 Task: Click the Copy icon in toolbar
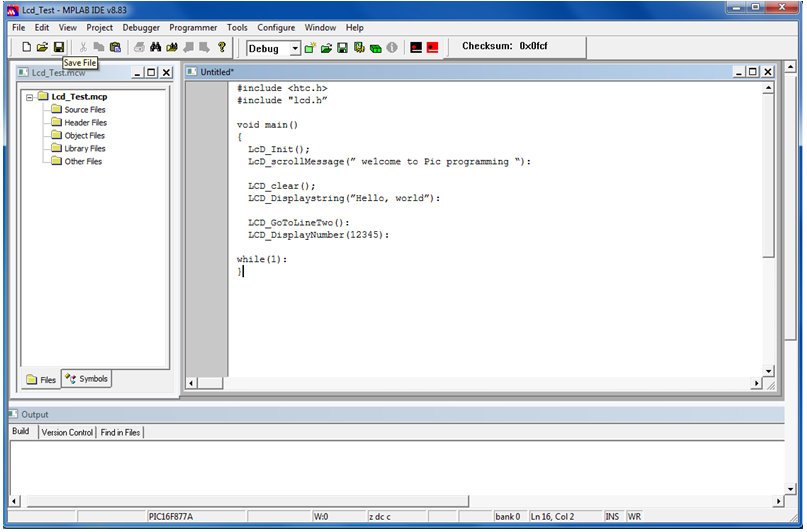coord(99,47)
